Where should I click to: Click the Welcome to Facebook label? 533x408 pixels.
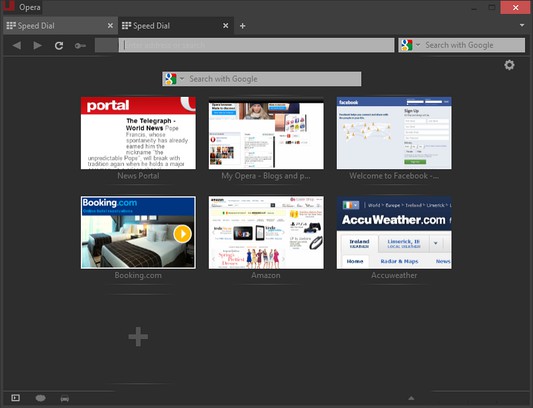pos(394,176)
